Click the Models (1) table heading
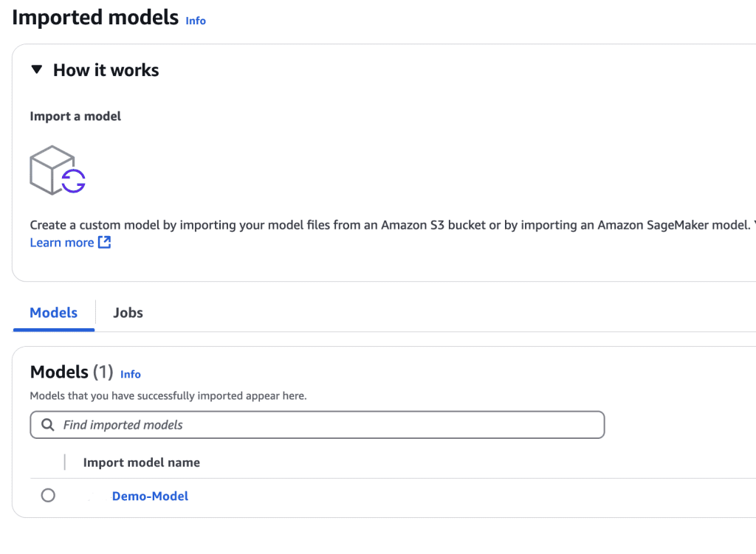Screen dimensions: 756x554 coord(71,373)
